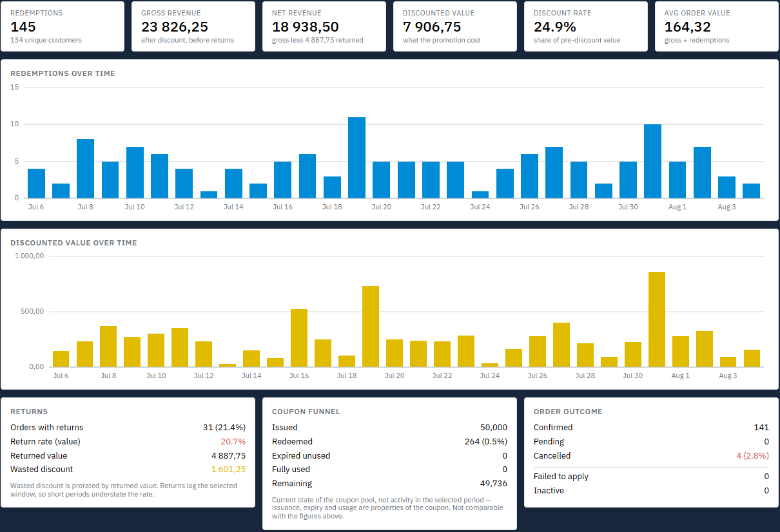Click the Gross Revenue figure 23 826,25
This screenshot has width=780, height=532.
(x=175, y=27)
